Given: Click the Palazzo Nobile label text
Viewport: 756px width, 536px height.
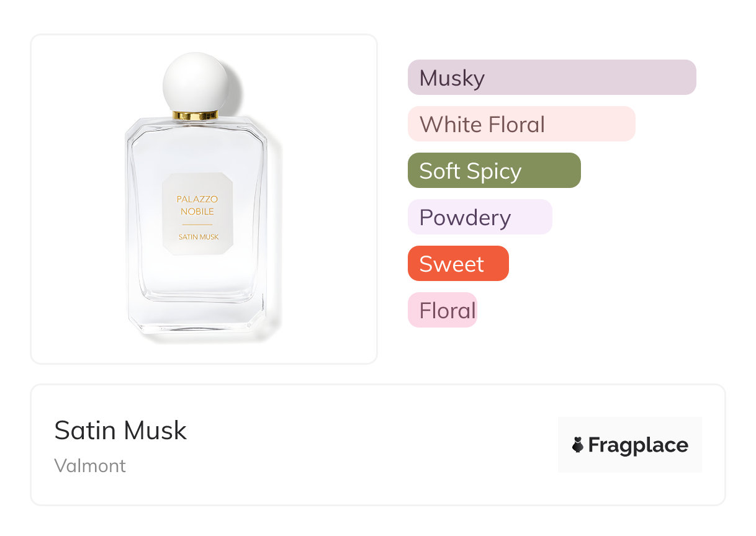Looking at the screenshot, I should (x=197, y=205).
